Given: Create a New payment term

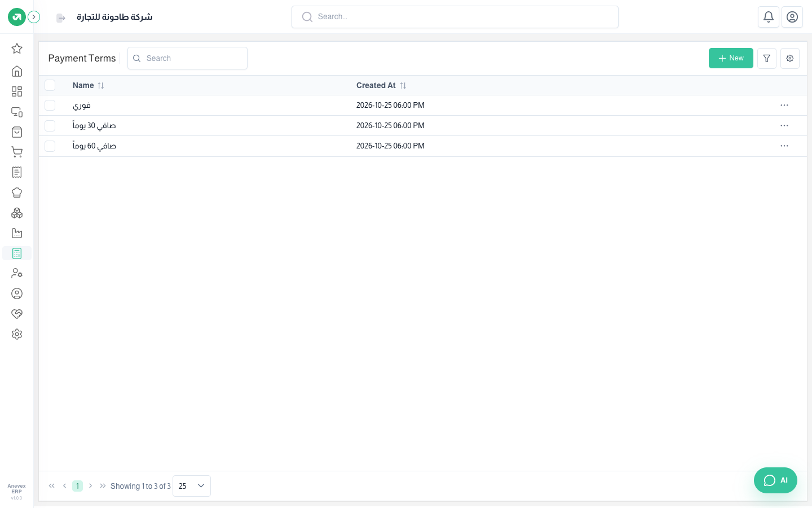Looking at the screenshot, I should (x=731, y=58).
